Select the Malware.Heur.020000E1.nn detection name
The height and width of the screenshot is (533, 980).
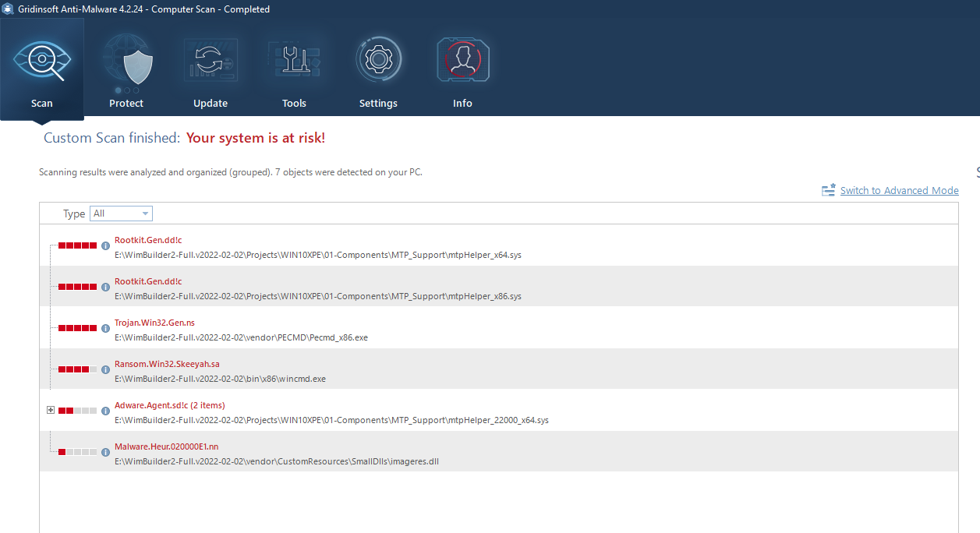(167, 447)
